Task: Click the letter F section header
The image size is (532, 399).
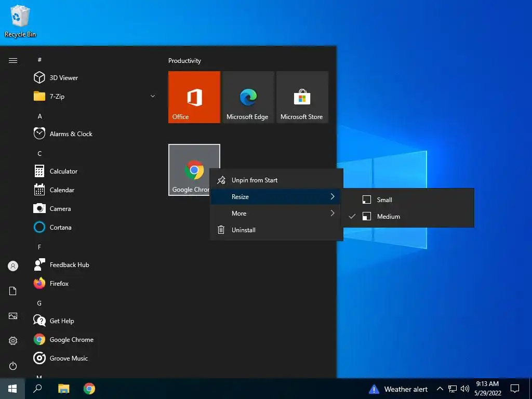Action: [39, 247]
